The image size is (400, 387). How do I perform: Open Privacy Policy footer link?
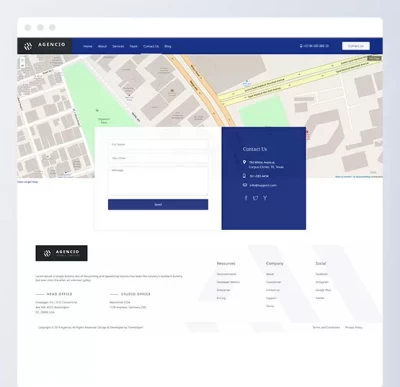(354, 327)
